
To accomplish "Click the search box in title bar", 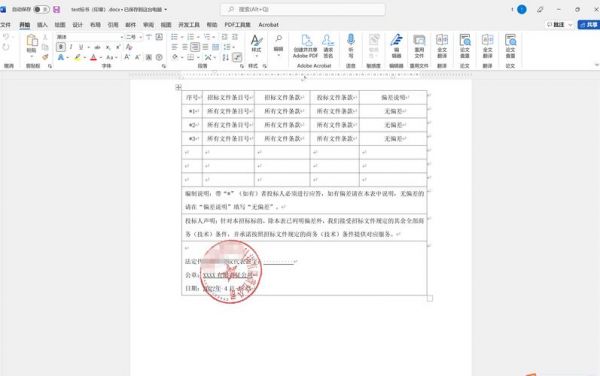I will tap(303, 9).
